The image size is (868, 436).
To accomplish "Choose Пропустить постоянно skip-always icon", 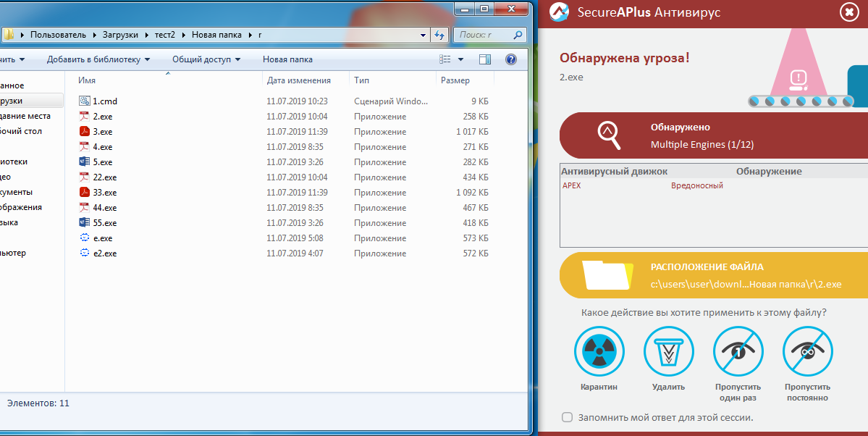I will point(808,351).
